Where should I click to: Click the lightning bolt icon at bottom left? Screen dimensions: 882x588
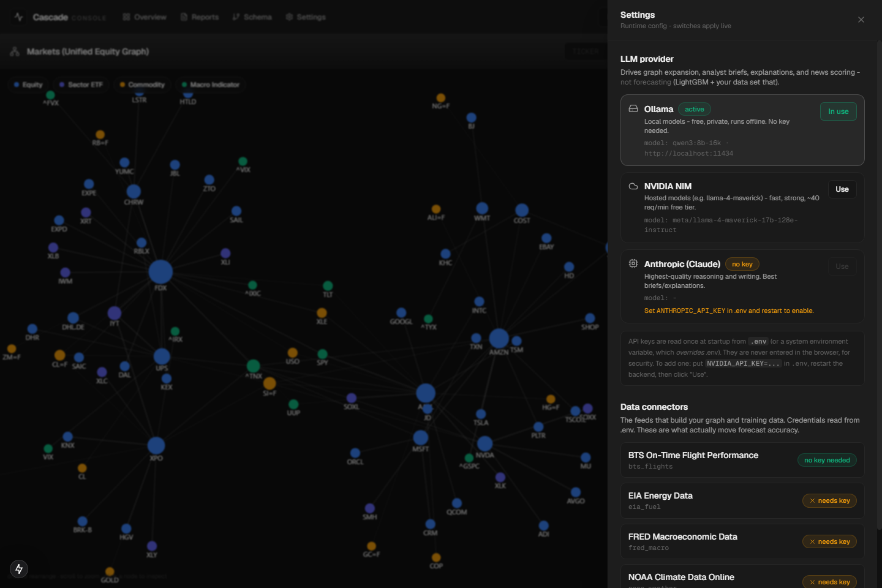[x=19, y=569]
